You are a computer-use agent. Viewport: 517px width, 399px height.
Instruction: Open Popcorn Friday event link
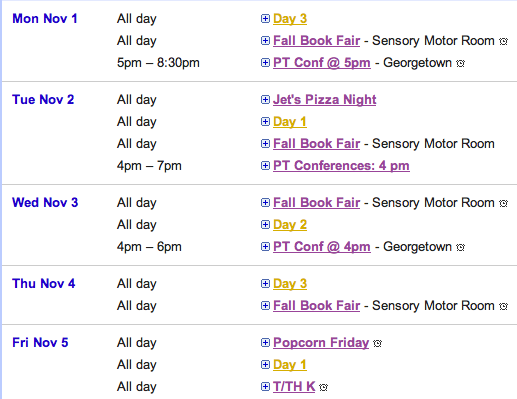point(321,343)
